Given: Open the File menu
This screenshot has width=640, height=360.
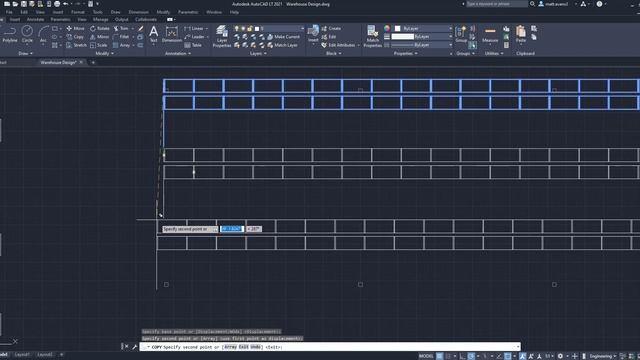Looking at the screenshot, I should tap(9, 12).
